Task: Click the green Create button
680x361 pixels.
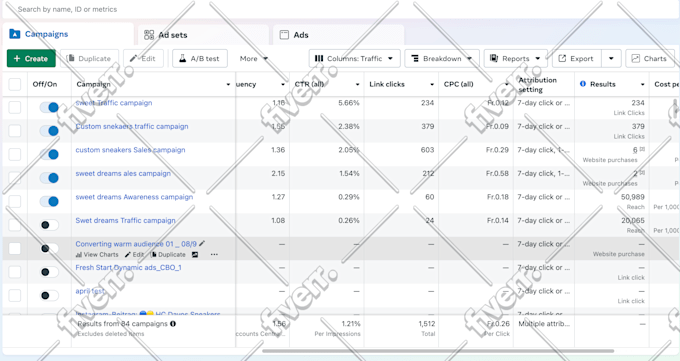Action: coord(31,59)
